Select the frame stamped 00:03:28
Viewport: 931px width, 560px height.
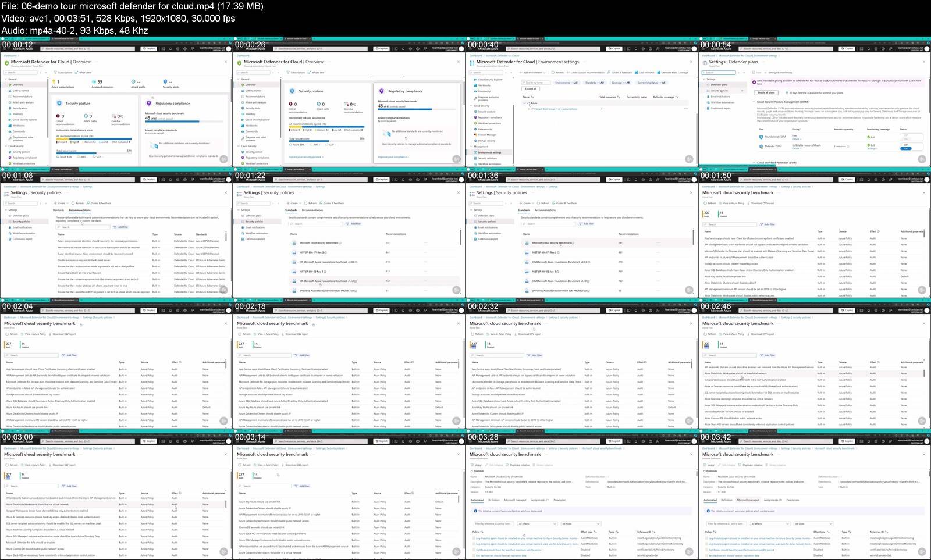click(x=582, y=495)
